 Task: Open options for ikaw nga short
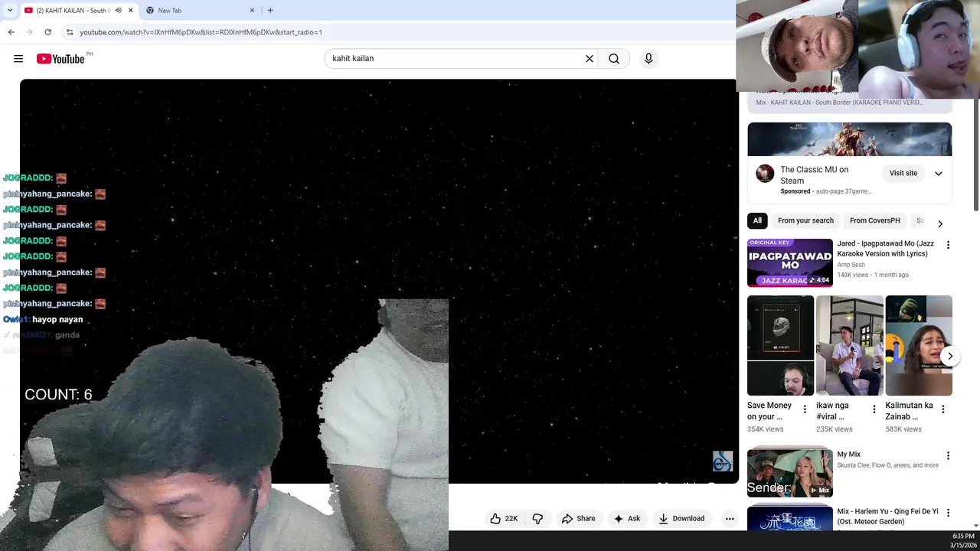click(x=874, y=409)
